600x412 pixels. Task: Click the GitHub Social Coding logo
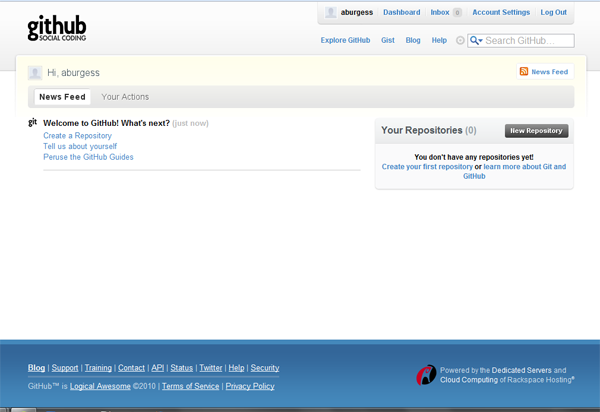point(57,28)
